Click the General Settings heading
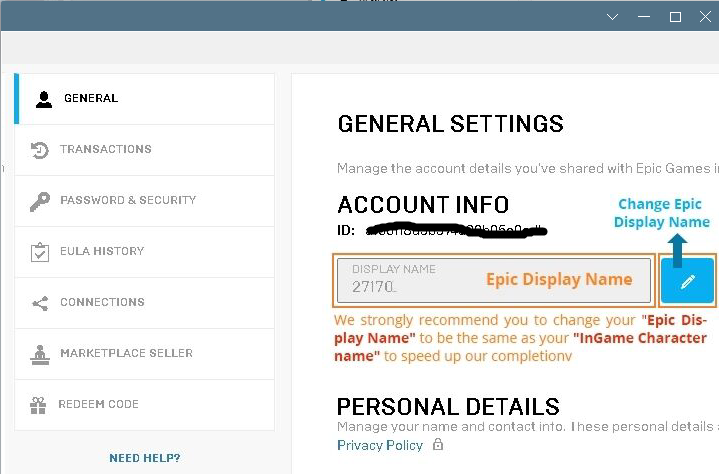719x474 pixels. (x=450, y=124)
